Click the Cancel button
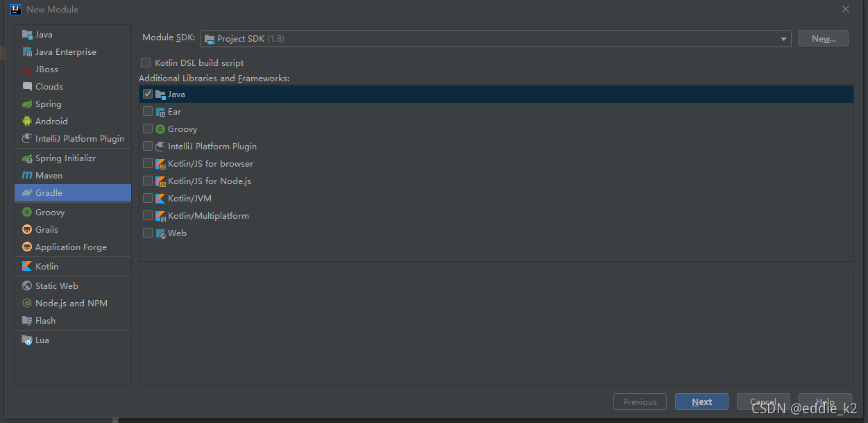This screenshot has width=868, height=423. tap(763, 401)
